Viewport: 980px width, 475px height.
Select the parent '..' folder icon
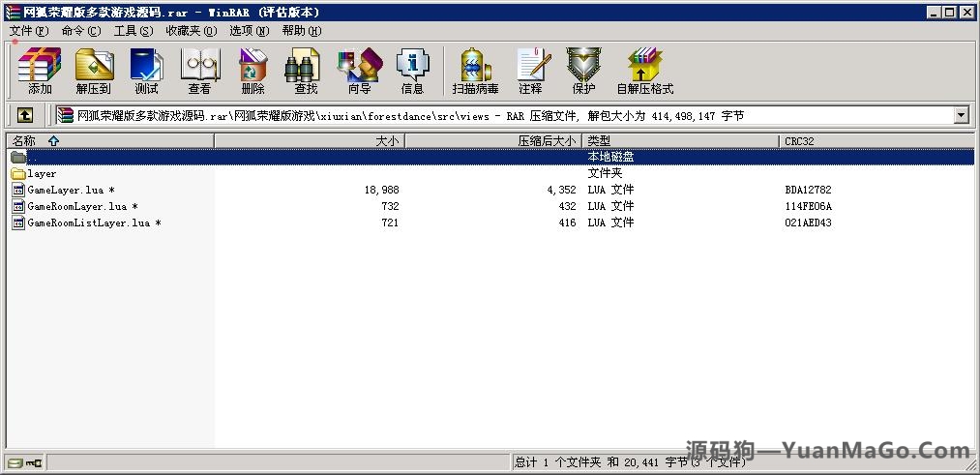pyautogui.click(x=18, y=157)
